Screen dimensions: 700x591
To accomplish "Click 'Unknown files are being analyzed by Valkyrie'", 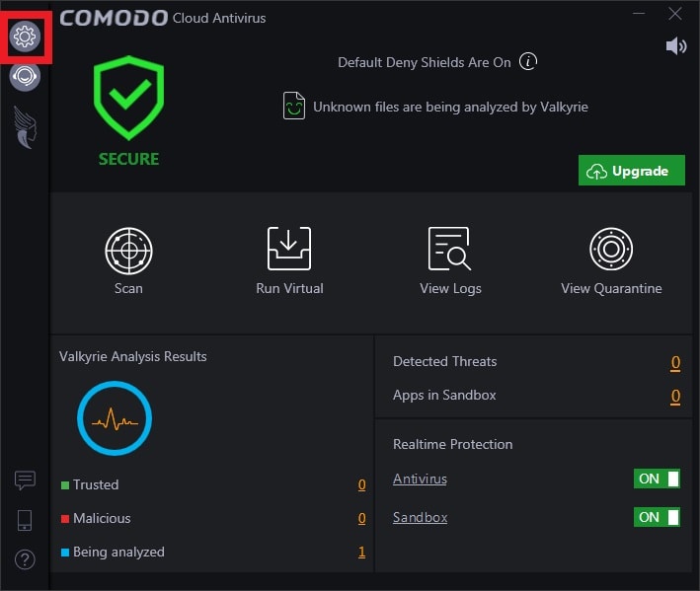I will tap(450, 107).
